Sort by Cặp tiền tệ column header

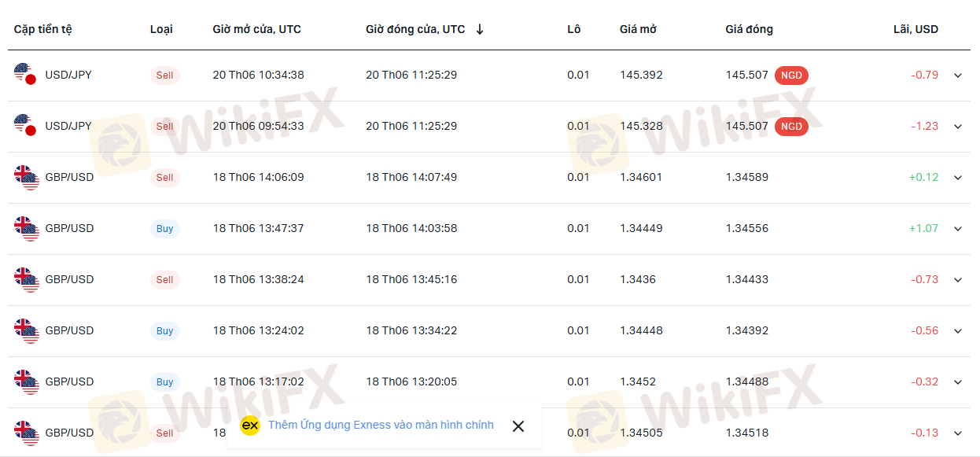[x=43, y=29]
